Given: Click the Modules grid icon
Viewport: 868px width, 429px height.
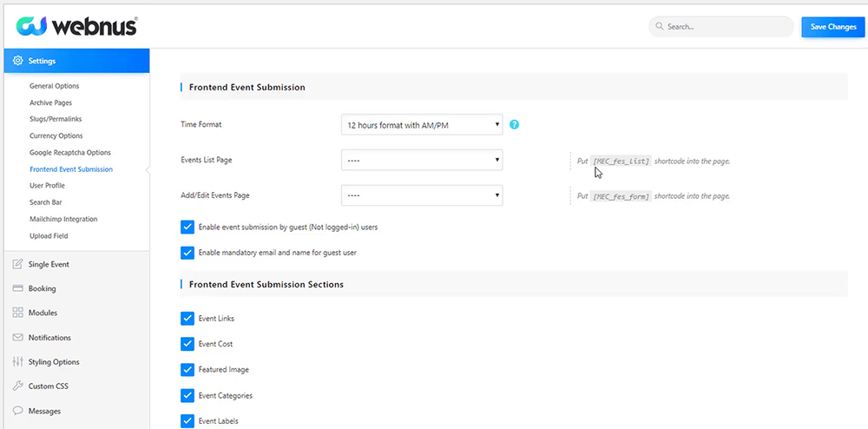Looking at the screenshot, I should (17, 313).
